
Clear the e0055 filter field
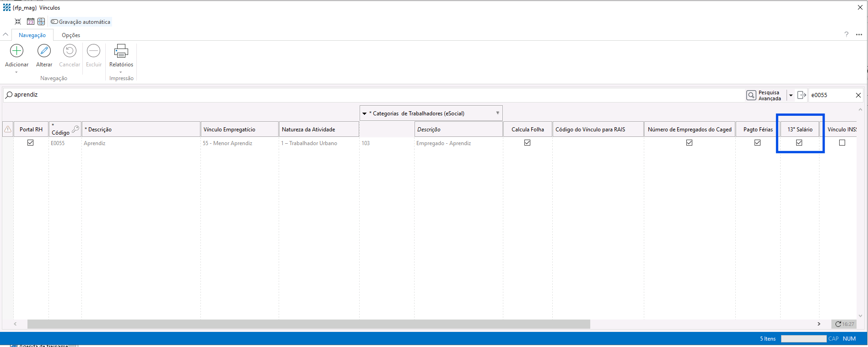click(x=858, y=95)
